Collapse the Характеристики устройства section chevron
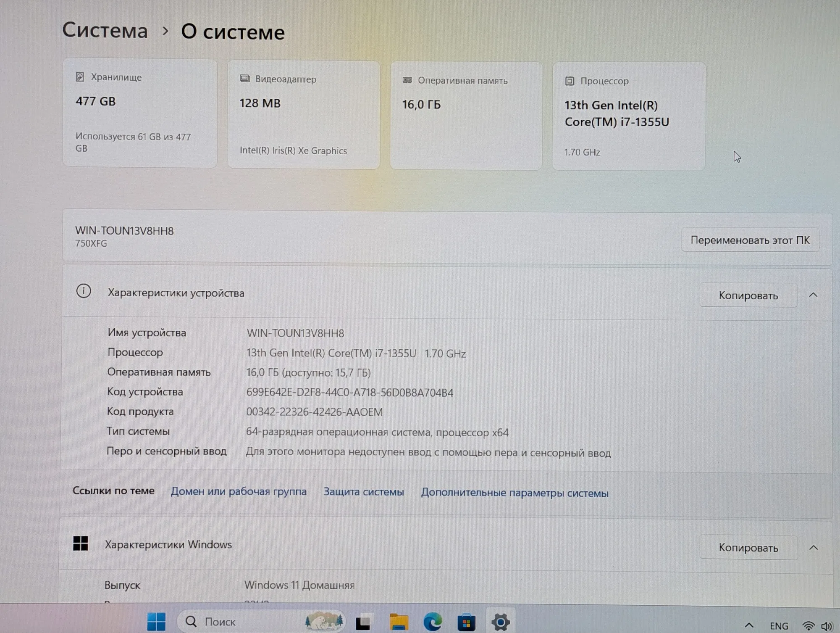Viewport: 840px width, 633px height. [x=813, y=295]
